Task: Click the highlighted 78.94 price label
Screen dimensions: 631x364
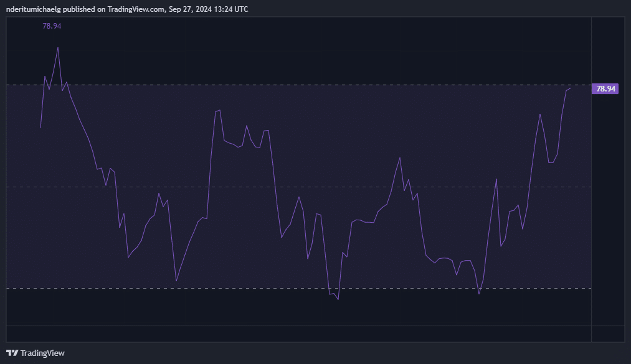Action: (x=605, y=89)
